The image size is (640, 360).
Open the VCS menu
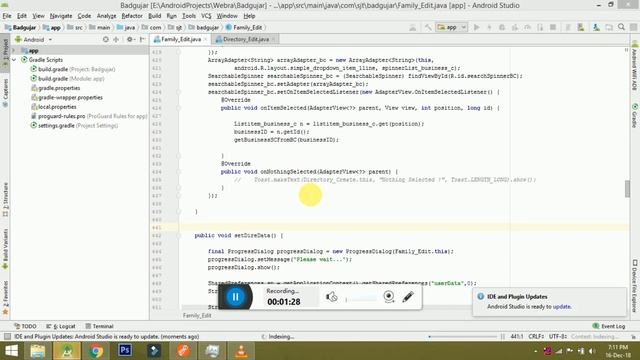point(206,16)
